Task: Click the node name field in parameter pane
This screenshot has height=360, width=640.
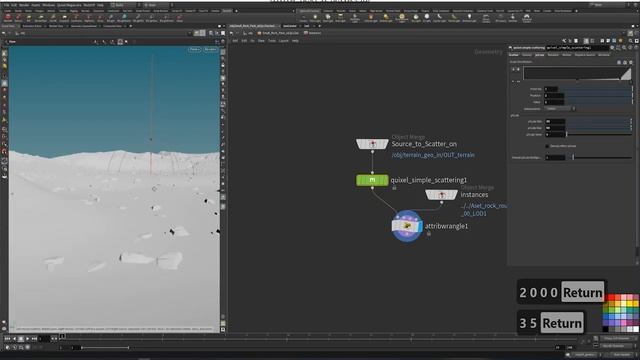Action: (577, 48)
